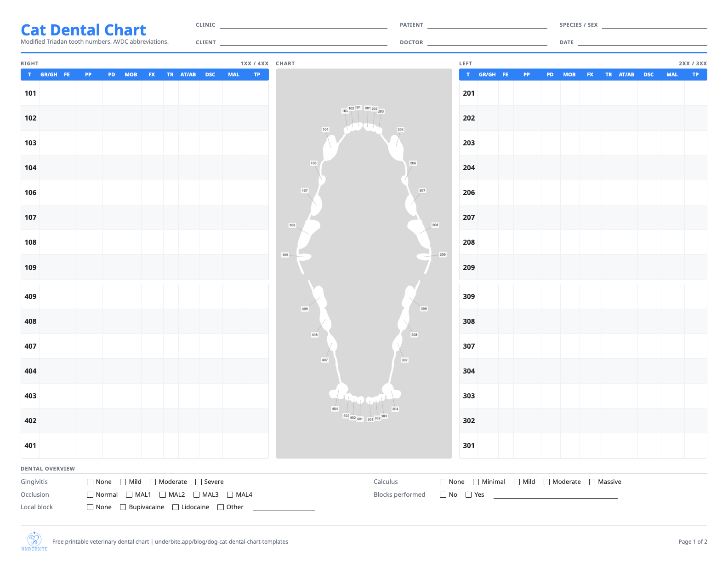Tick the Gingivitis Moderate checkbox

(153, 482)
